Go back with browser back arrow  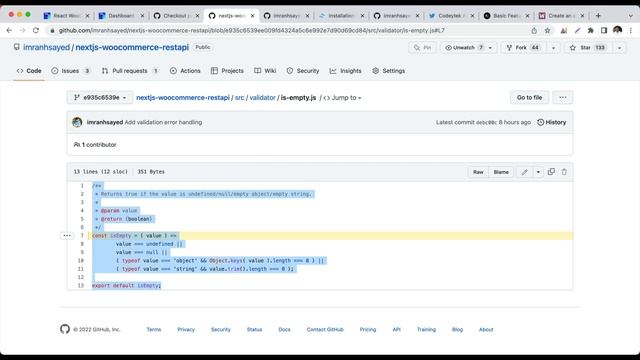(x=9, y=30)
